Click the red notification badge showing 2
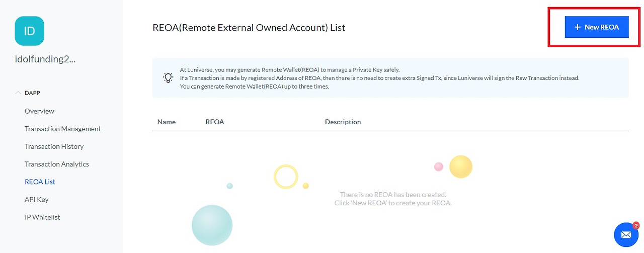Screen dimensions: 644x253 click(636, 225)
